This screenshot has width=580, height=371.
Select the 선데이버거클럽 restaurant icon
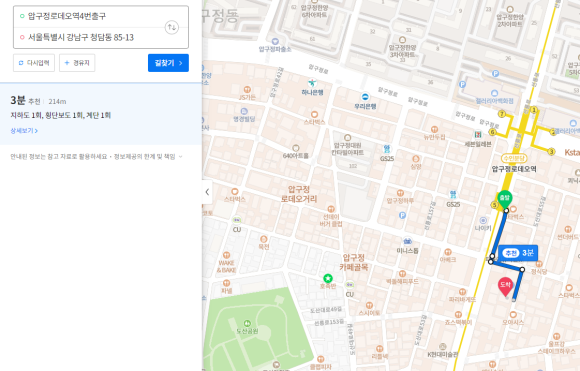click(x=331, y=209)
